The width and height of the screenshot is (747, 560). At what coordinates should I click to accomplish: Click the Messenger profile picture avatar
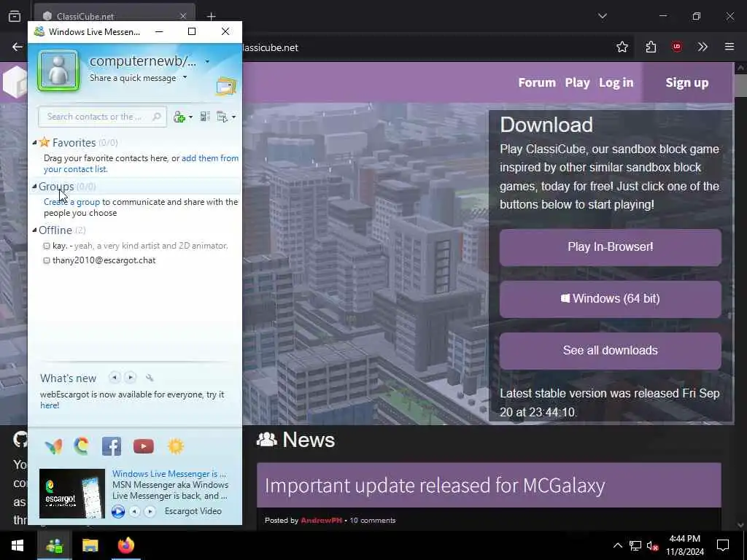pos(58,71)
